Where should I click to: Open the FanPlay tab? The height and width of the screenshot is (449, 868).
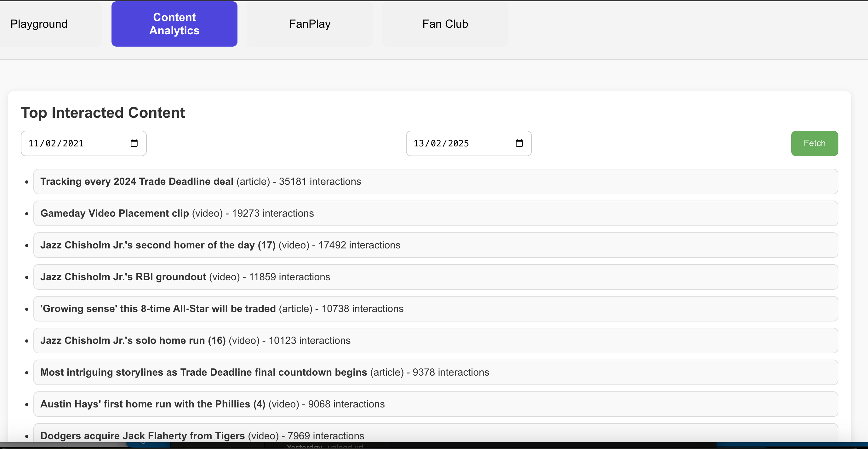pyautogui.click(x=310, y=24)
